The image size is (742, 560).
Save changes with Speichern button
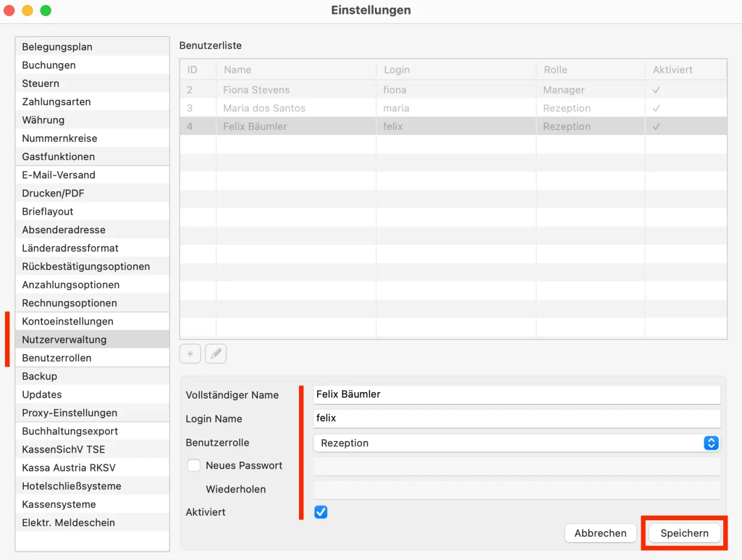[684, 533]
